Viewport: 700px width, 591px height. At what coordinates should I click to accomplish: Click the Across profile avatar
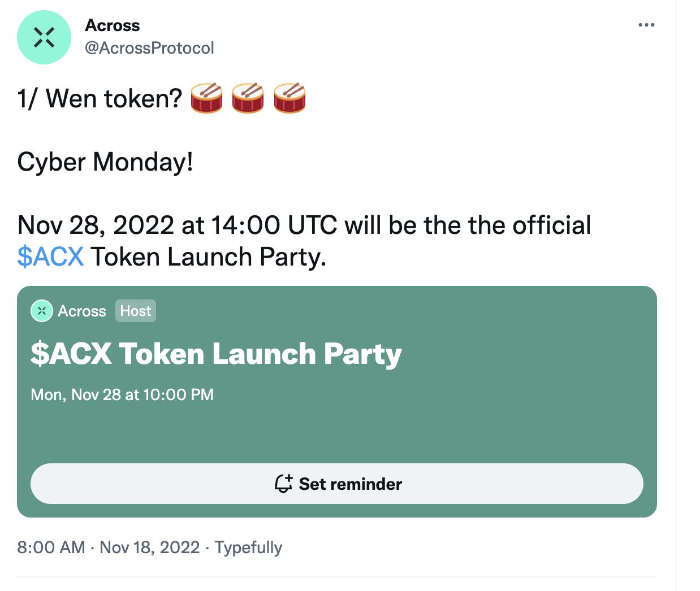pyautogui.click(x=44, y=38)
